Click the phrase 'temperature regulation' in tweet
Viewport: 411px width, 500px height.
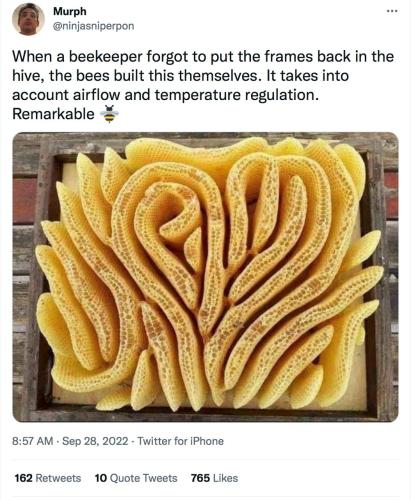(235, 95)
